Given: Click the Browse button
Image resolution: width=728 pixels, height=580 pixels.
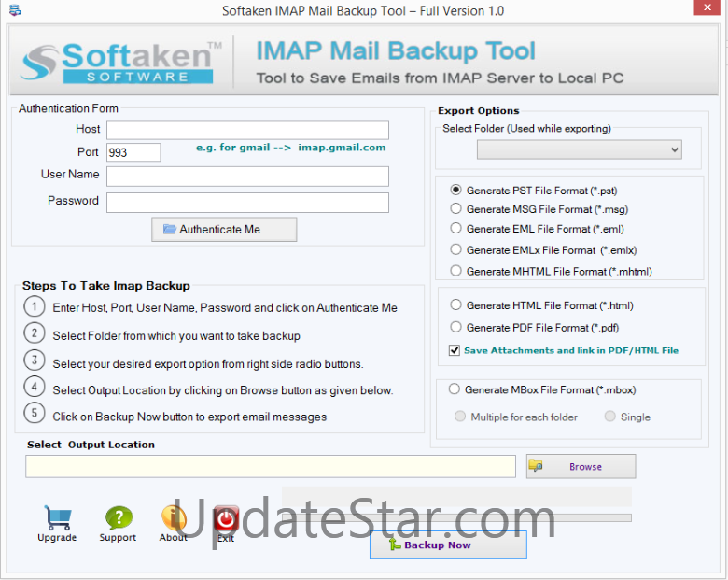Looking at the screenshot, I should [x=581, y=467].
